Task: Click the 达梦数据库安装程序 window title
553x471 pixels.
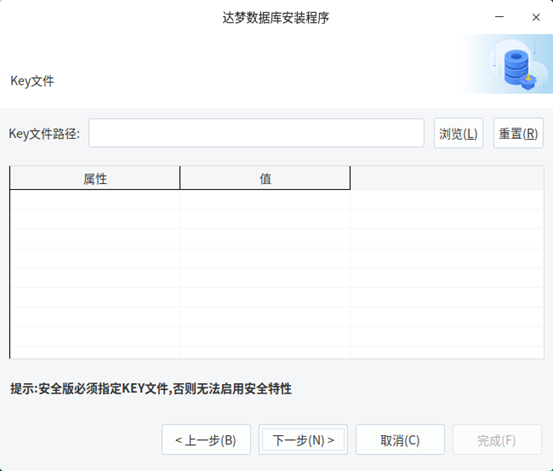Action: tap(275, 17)
